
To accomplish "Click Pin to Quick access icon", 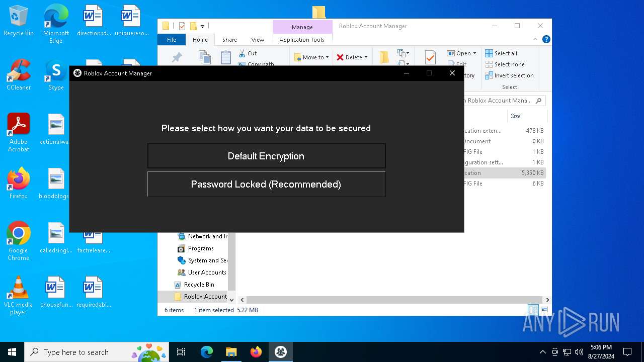I will pyautogui.click(x=177, y=58).
